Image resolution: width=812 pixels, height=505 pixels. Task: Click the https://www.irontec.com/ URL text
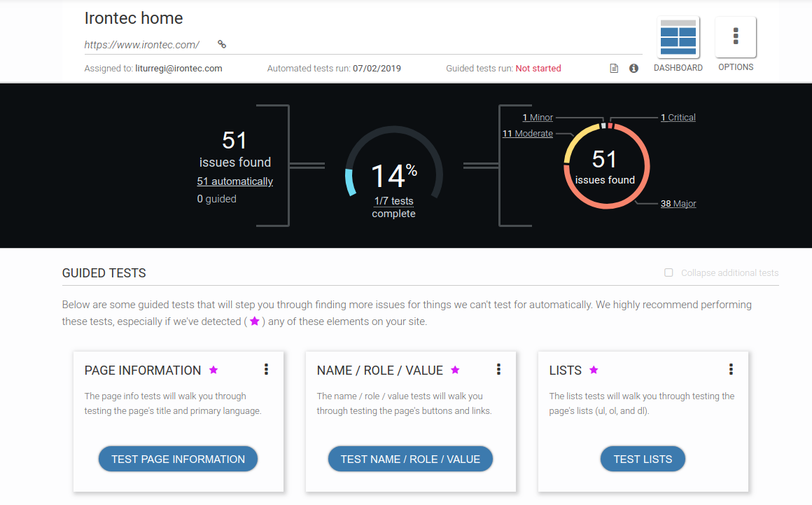point(141,45)
